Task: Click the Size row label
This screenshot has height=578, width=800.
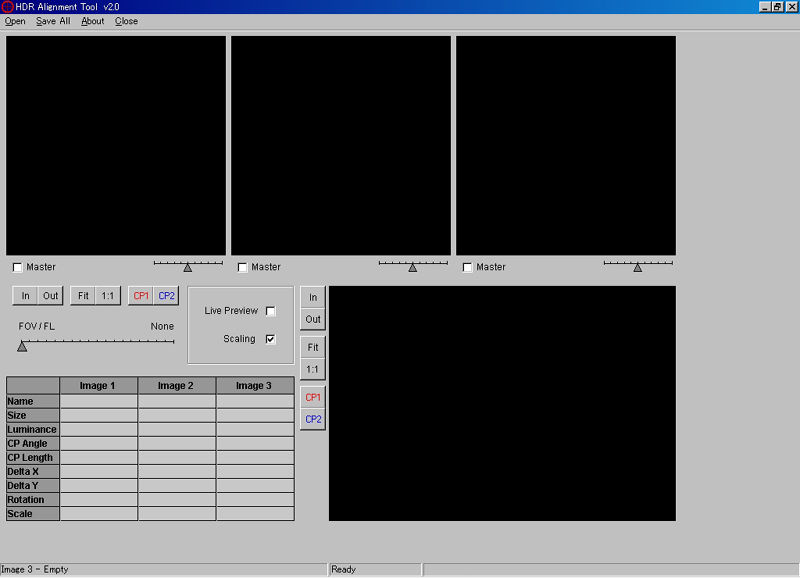Action: pyautogui.click(x=33, y=415)
